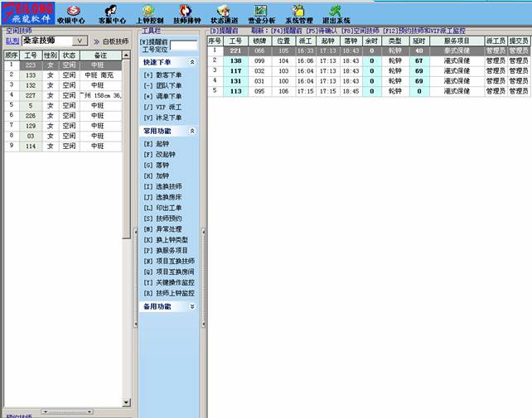Click into the 工号定位 input field
532x418 pixels.
(x=184, y=46)
